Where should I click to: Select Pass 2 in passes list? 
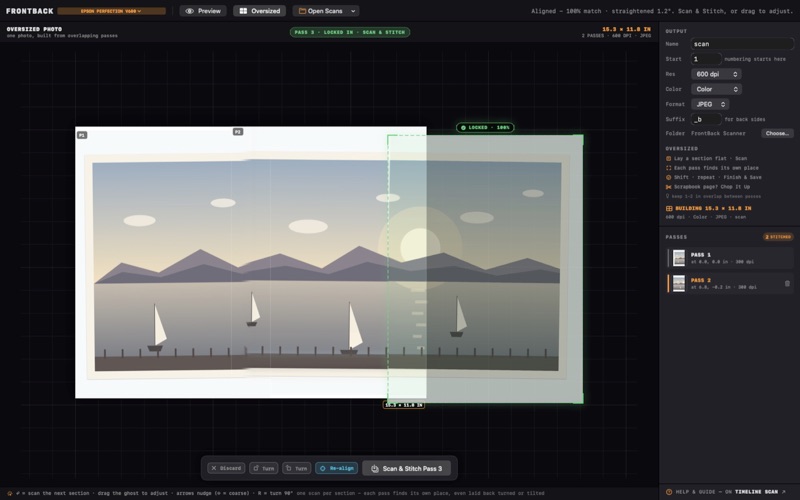[730, 283]
